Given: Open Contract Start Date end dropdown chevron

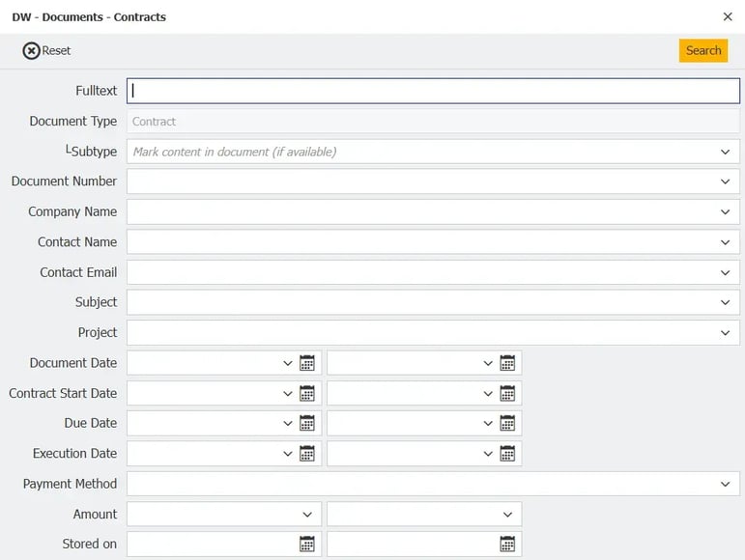Looking at the screenshot, I should point(488,393).
